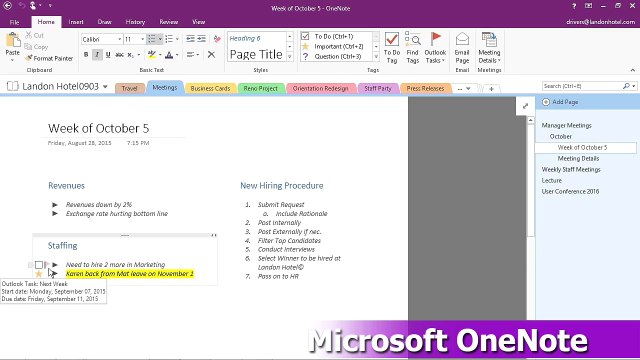The height and width of the screenshot is (360, 640).
Task: Toggle Underline formatting
Action: 108,55
